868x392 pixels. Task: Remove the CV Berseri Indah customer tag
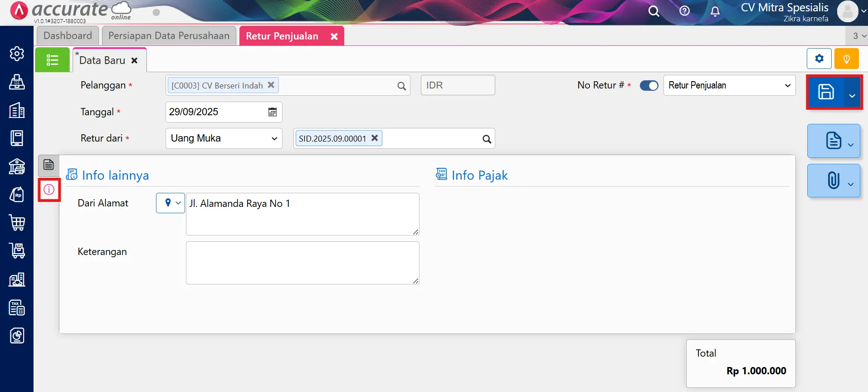[271, 85]
